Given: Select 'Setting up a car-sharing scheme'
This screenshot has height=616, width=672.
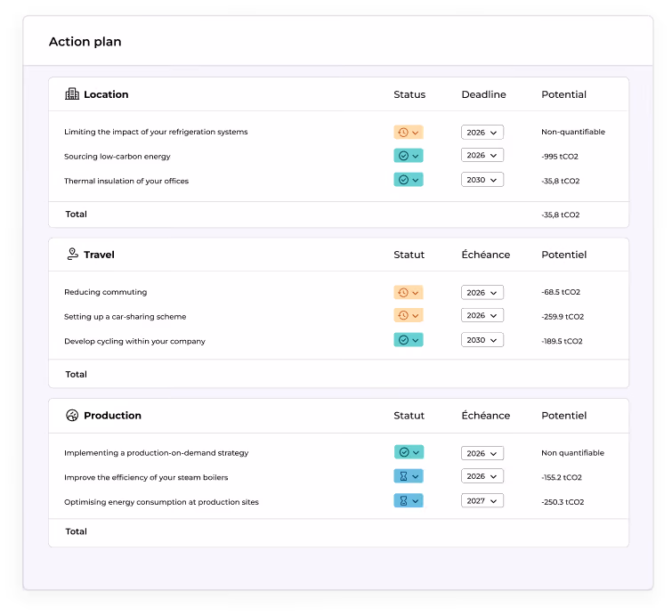Looking at the screenshot, I should [x=125, y=316].
